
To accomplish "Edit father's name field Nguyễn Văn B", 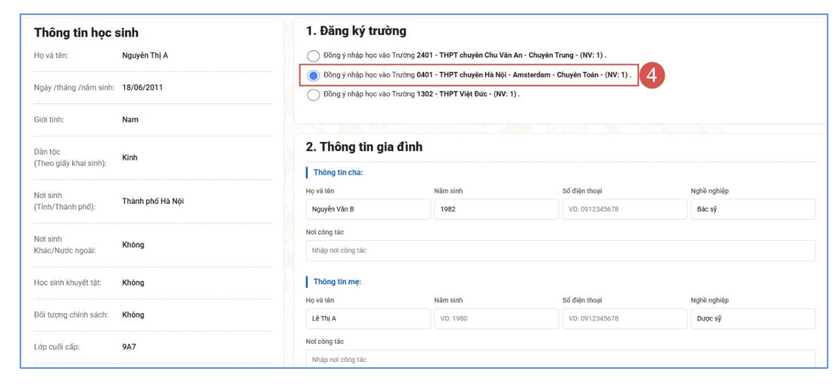I will point(368,209).
